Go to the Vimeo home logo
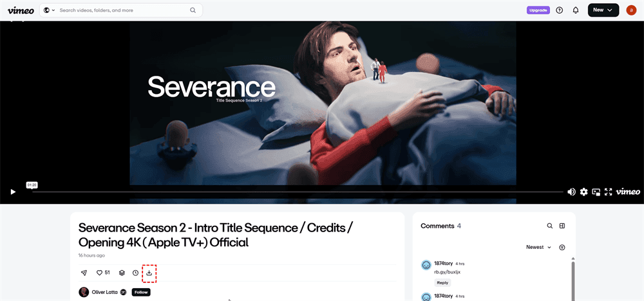644x301 pixels. pos(21,10)
